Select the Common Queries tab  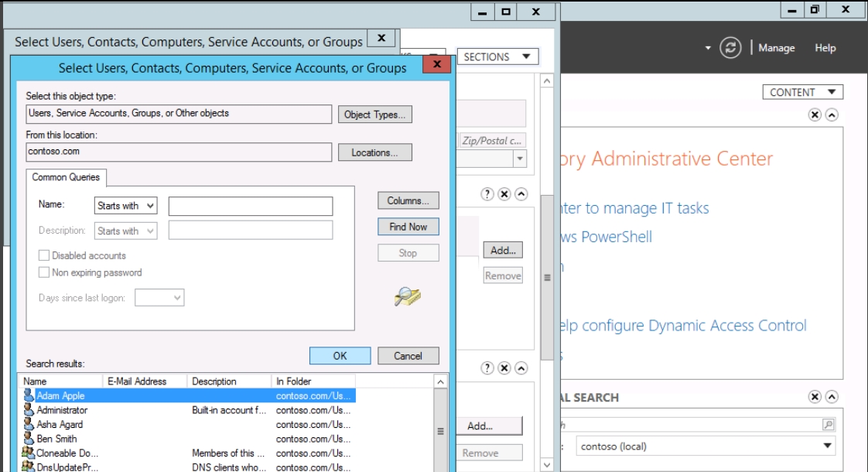66,177
